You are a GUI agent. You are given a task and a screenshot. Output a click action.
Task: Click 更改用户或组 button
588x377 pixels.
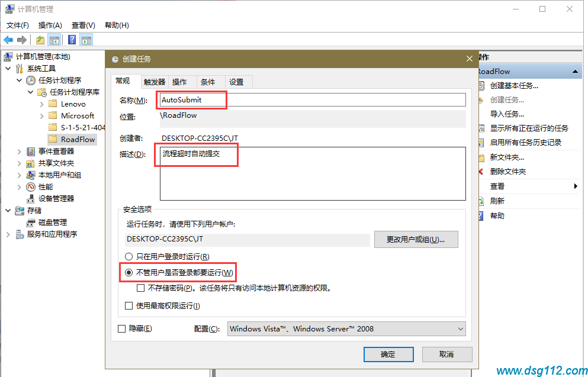[416, 240]
